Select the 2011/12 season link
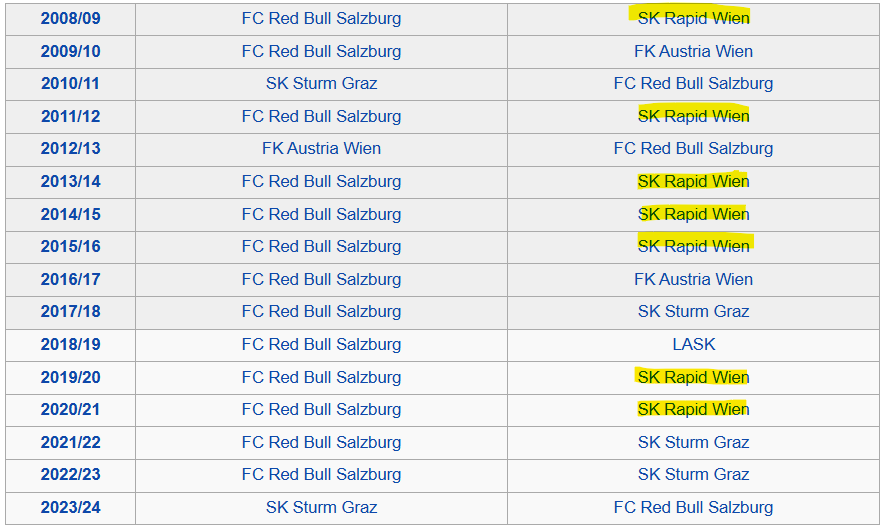This screenshot has height=525, width=885. [x=70, y=116]
